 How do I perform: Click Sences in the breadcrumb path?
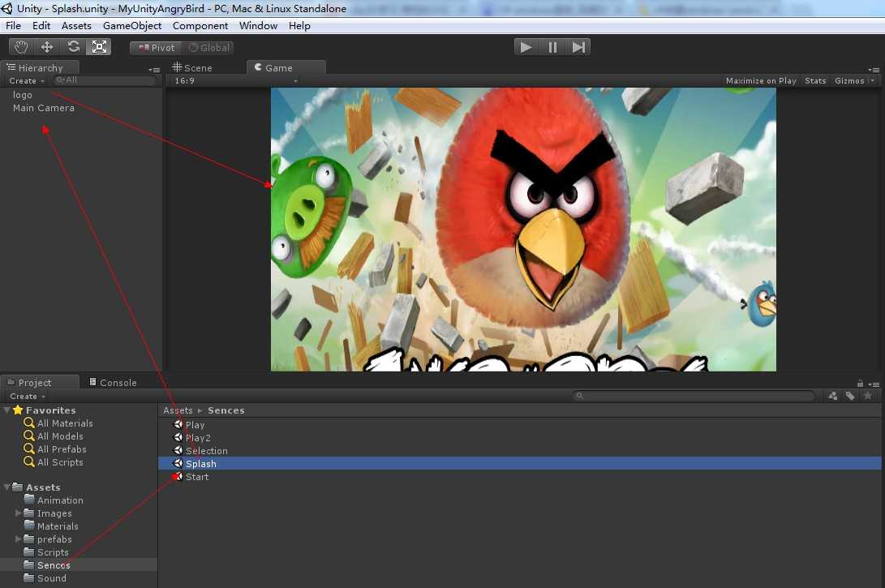click(226, 410)
